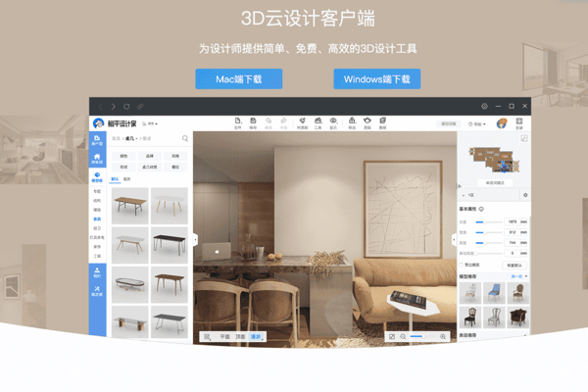Click the length slider at value 1875

pyautogui.click(x=489, y=222)
